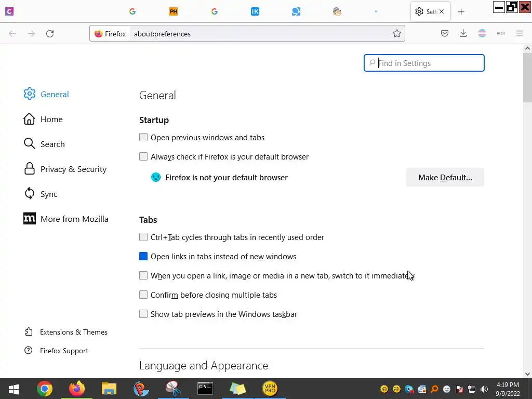532x399 pixels.
Task: Click the orange magnifier tray icon
Action: pos(434,389)
